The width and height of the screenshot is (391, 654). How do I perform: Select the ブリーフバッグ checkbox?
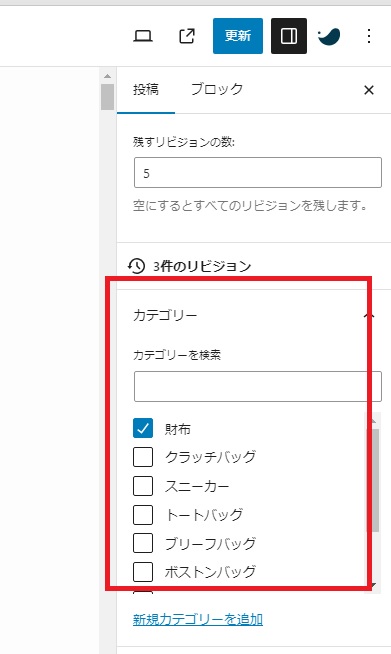(x=143, y=543)
